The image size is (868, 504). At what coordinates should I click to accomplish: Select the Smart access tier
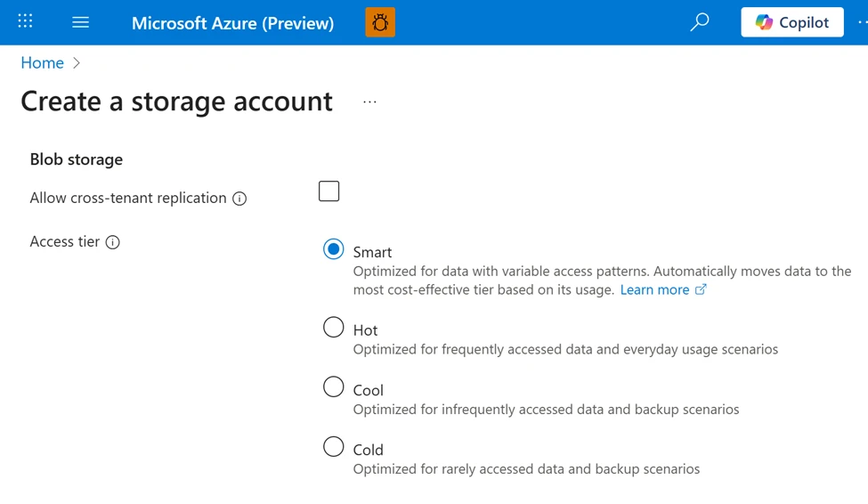(x=334, y=250)
